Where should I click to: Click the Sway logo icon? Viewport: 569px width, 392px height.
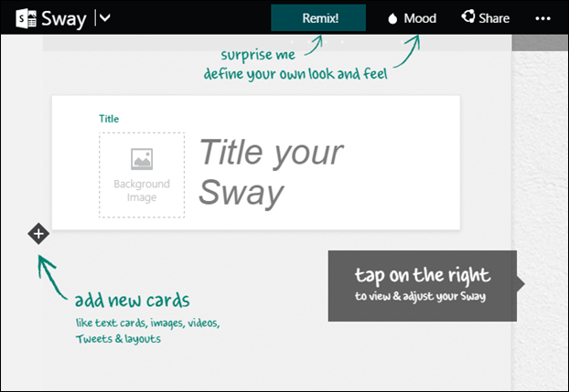pos(27,18)
